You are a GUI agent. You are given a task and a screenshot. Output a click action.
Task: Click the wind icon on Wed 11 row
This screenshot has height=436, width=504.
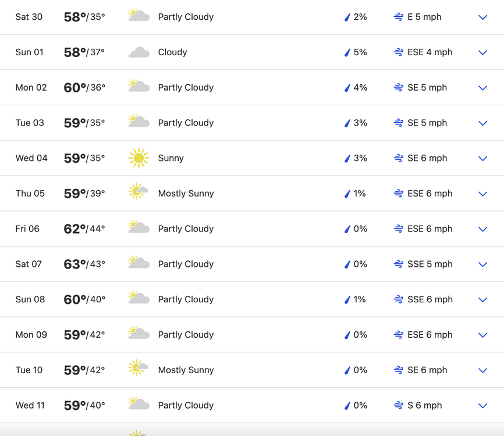click(399, 405)
